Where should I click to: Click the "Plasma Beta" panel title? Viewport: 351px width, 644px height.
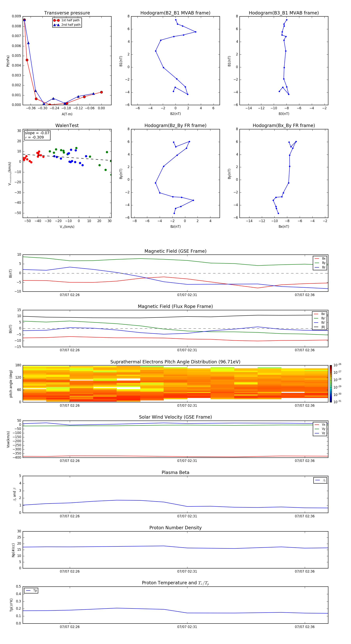[x=175, y=472]
